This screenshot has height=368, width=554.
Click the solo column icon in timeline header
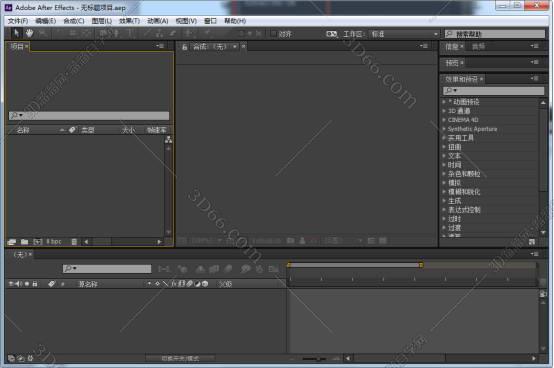point(26,284)
